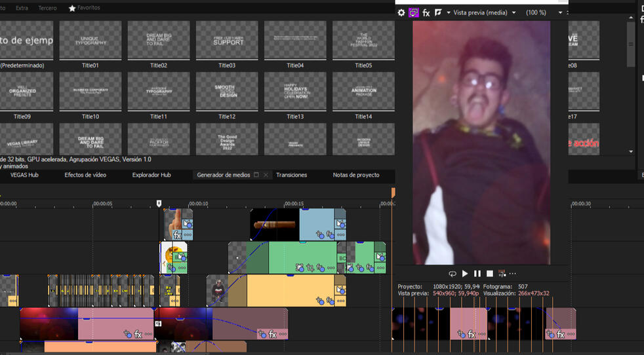Screen dimensions: 644x355
Task: Toggle loop playback in preview
Action: [453, 274]
